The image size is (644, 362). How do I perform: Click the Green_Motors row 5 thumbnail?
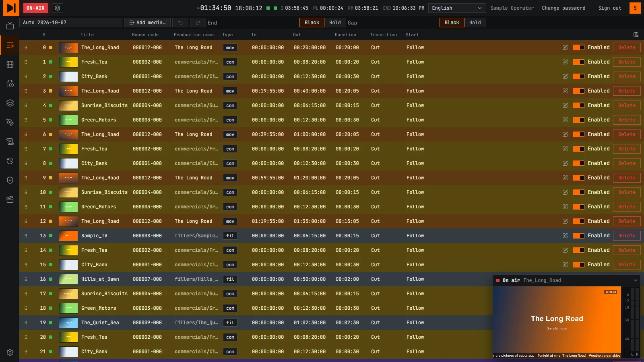tap(68, 120)
